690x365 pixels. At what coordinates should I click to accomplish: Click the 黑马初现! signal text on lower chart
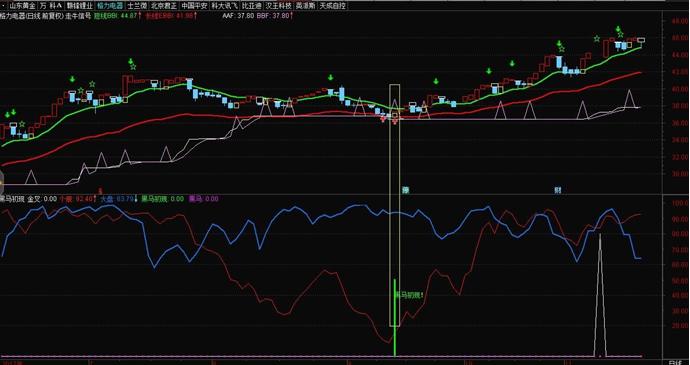point(408,295)
